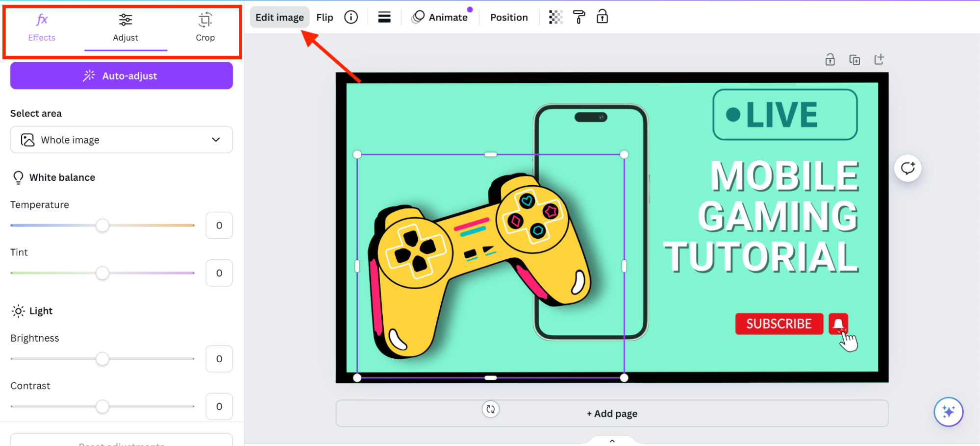Open Animate options
This screenshot has height=446, width=980.
[441, 17]
